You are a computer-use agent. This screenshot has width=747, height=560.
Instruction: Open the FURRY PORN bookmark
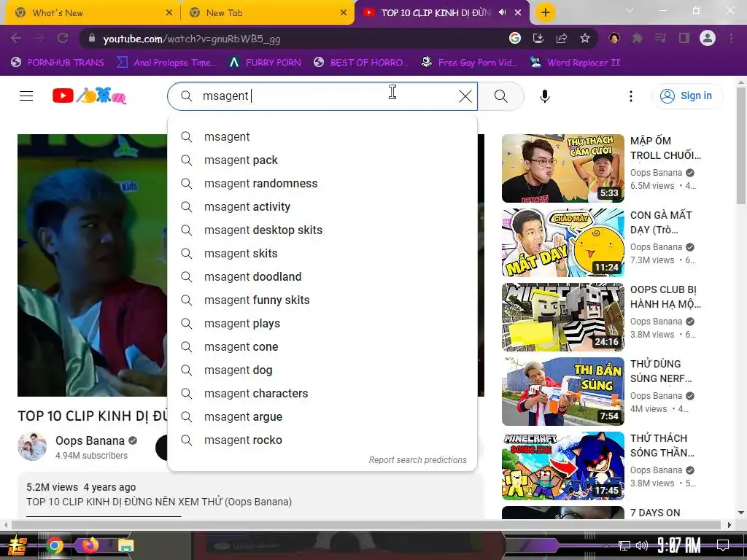pos(265,63)
